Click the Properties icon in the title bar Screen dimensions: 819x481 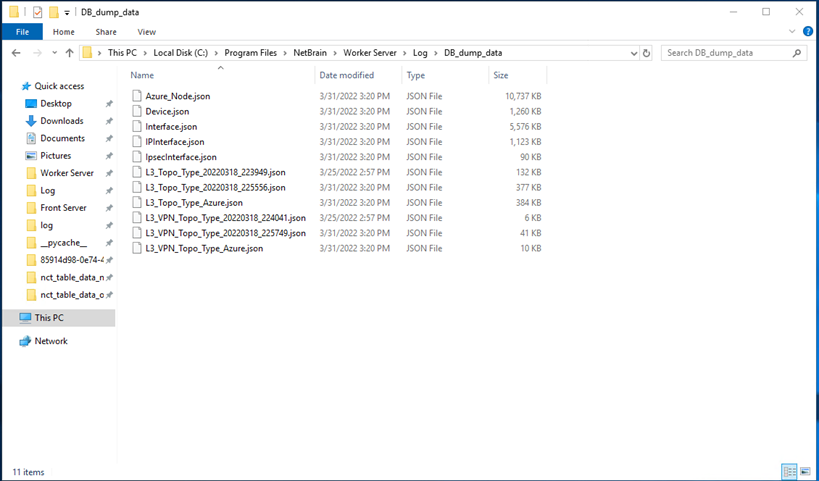click(37, 12)
